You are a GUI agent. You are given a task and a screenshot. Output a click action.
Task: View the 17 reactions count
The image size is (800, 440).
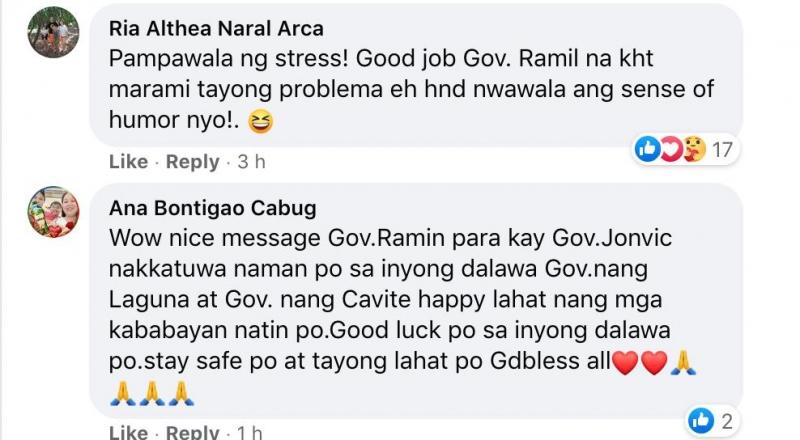click(722, 150)
